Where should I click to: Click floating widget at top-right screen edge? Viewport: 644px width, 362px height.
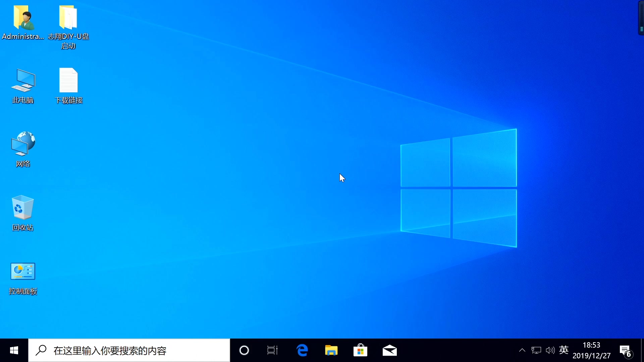[x=641, y=17]
